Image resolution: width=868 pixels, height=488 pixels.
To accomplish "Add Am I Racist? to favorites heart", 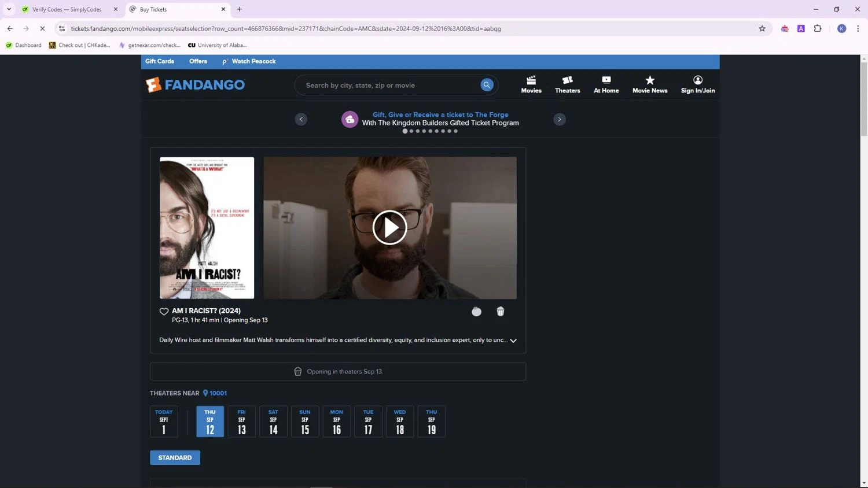I will click(x=164, y=312).
